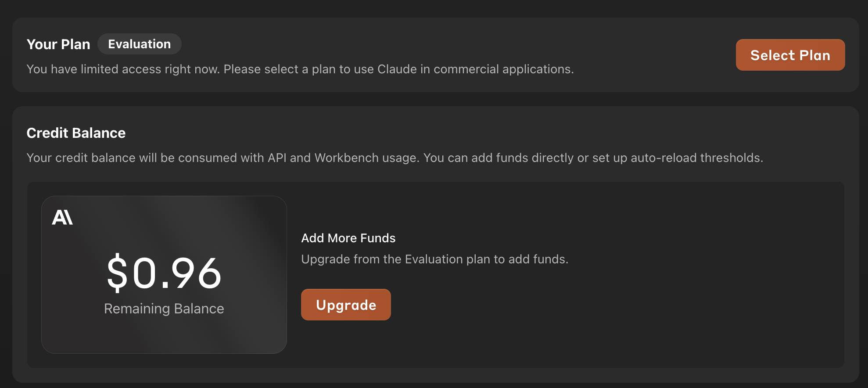This screenshot has width=868, height=388.
Task: Click the Credit Balance heading
Action: point(76,133)
